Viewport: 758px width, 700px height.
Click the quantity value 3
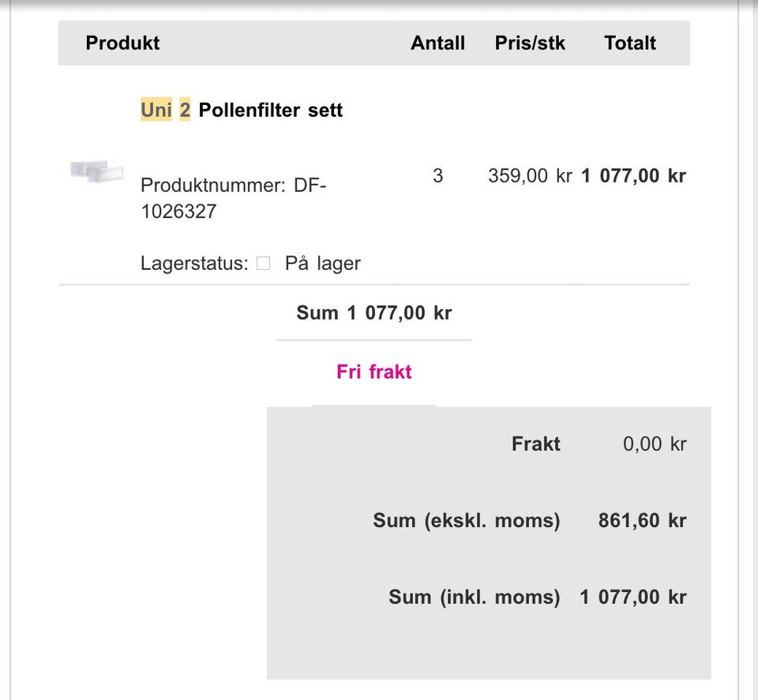[438, 175]
